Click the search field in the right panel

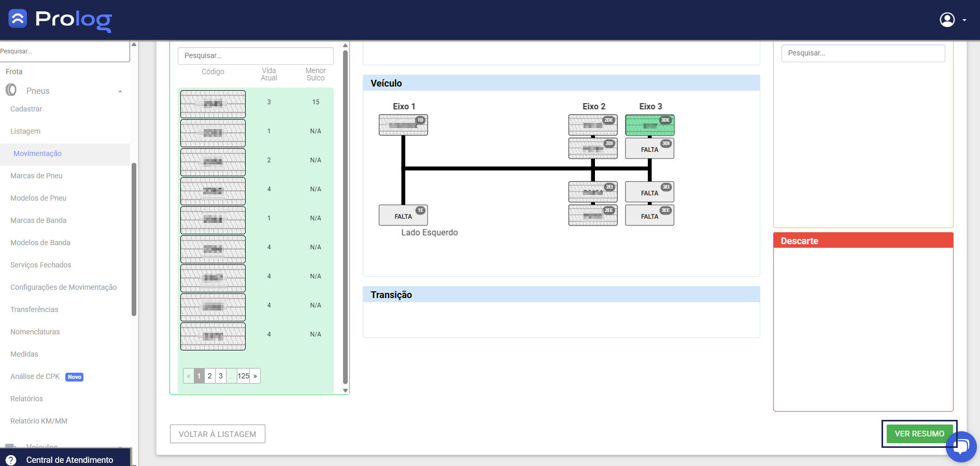[863, 53]
